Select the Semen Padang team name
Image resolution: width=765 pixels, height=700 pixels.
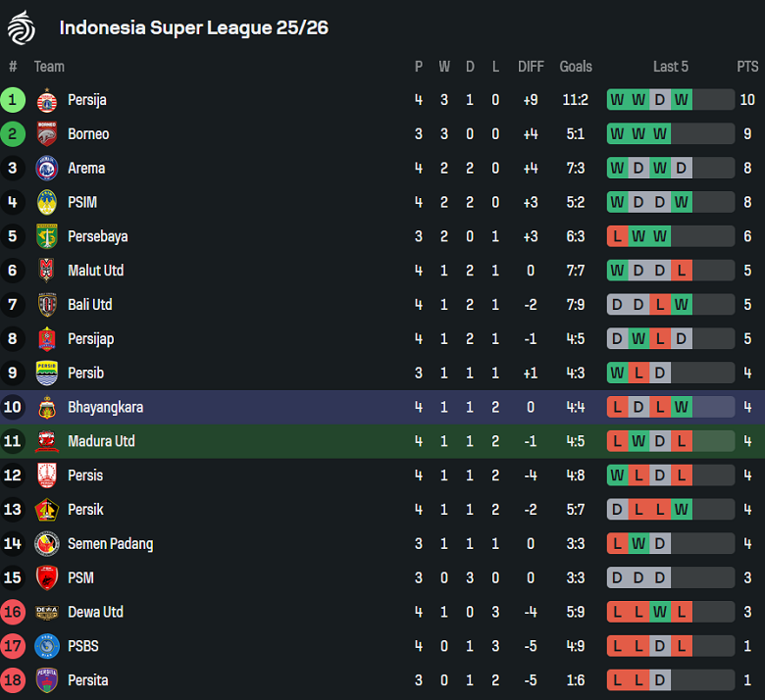(x=110, y=544)
